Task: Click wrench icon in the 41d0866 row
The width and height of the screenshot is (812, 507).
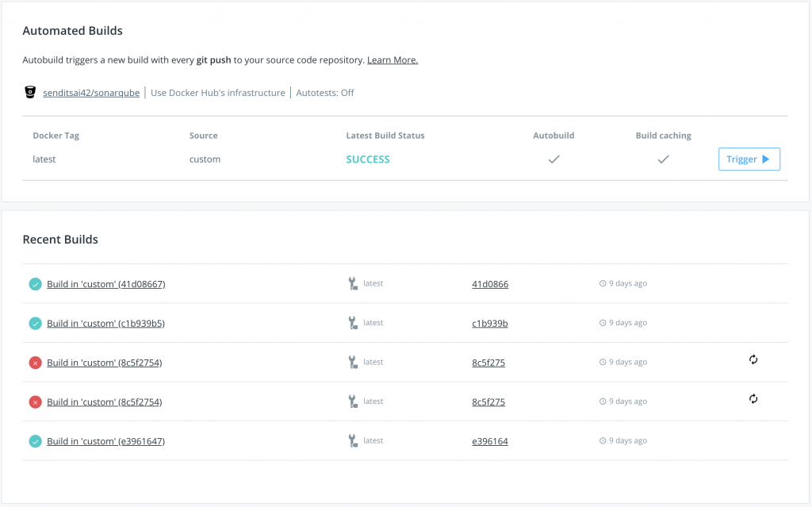Action: click(x=353, y=283)
